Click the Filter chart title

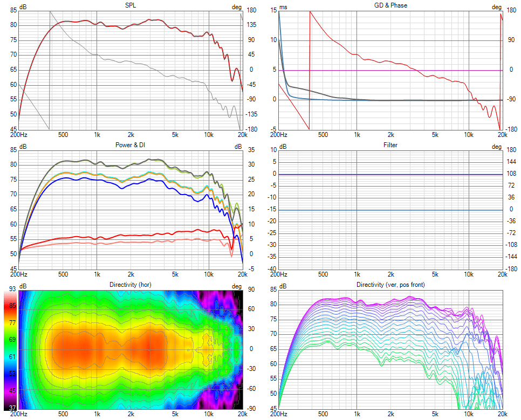pyautogui.click(x=390, y=145)
